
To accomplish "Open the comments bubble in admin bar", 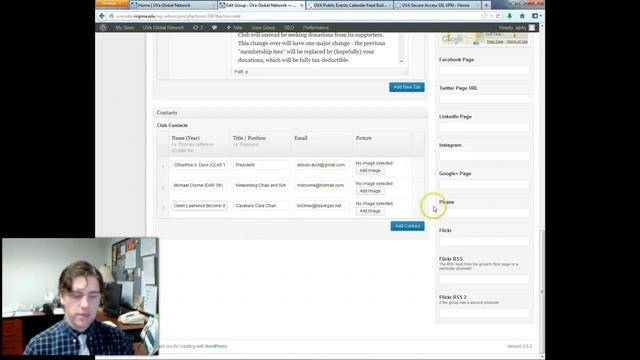I will click(214, 28).
